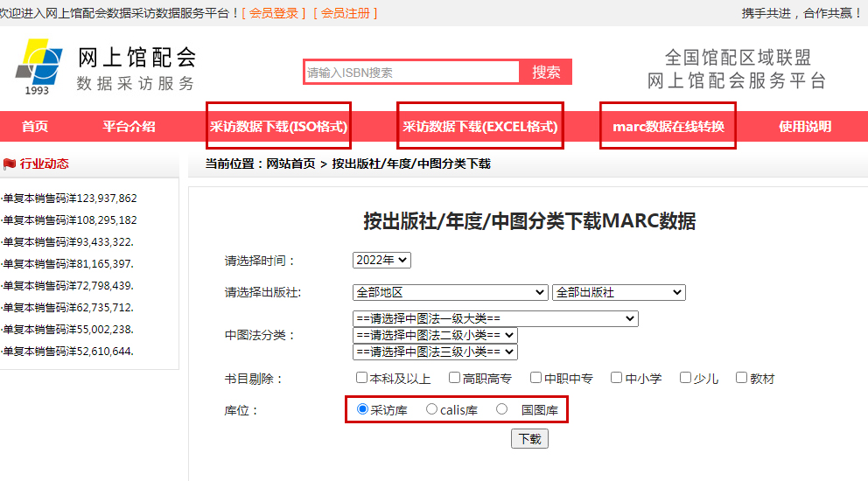Screen dimensions: 868x481
Task: Expand the 2022年 year dropdown
Action: pyautogui.click(x=381, y=260)
